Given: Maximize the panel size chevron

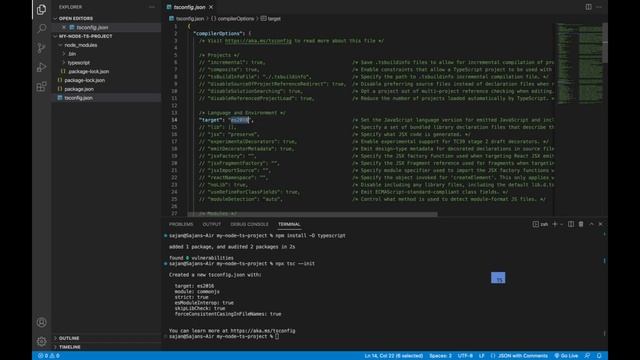Looking at the screenshot, I should (x=591, y=224).
